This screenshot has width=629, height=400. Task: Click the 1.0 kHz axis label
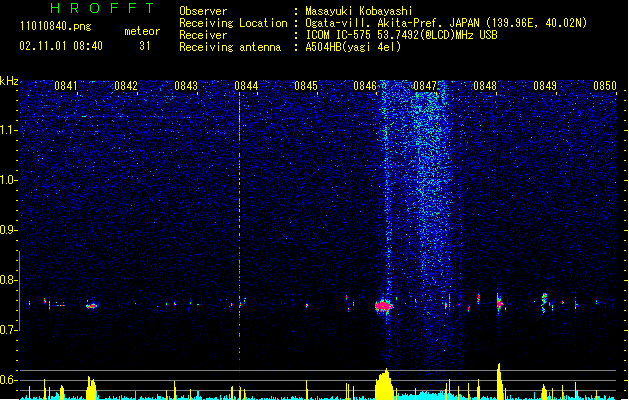coord(8,180)
